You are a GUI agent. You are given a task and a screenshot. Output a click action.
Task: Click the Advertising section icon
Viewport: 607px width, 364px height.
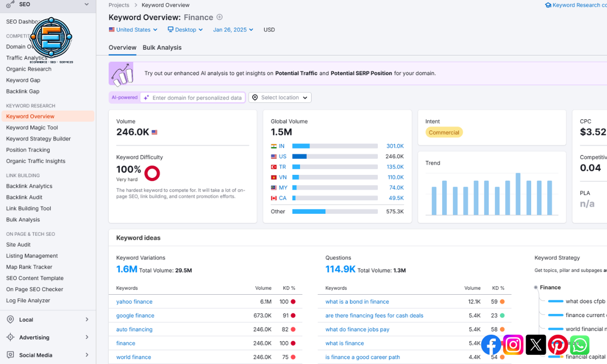click(x=11, y=337)
